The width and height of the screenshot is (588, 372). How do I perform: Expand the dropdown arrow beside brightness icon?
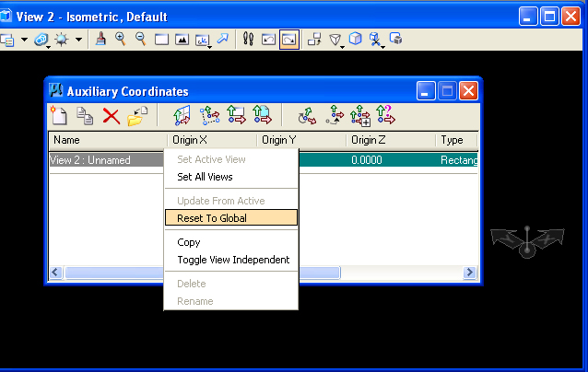78,40
